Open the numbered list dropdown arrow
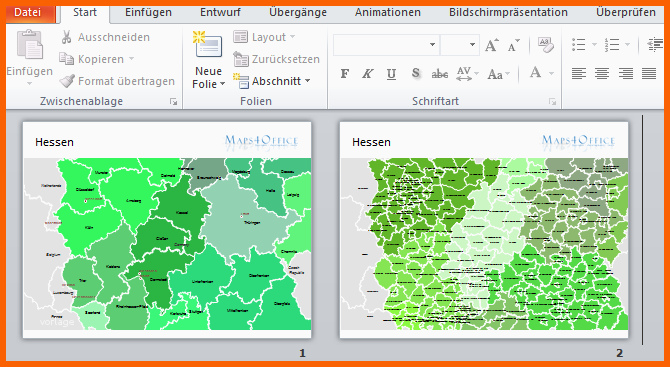The height and width of the screenshot is (367, 670). pos(627,44)
